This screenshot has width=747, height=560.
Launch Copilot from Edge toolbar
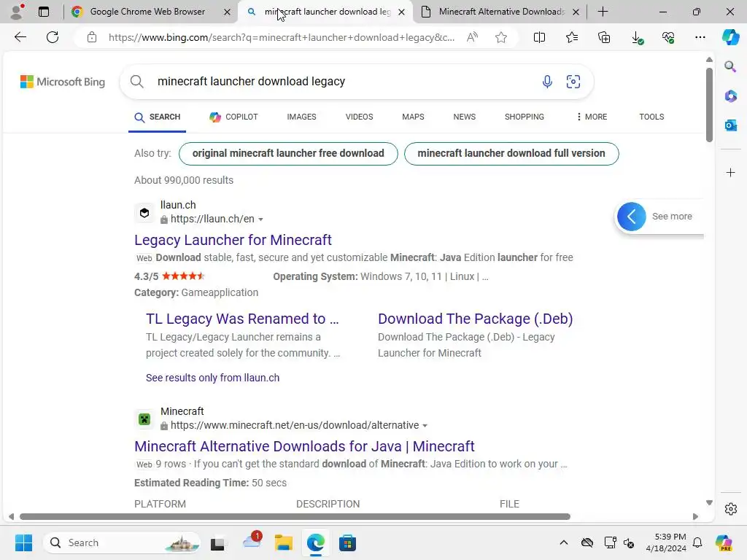tap(730, 37)
